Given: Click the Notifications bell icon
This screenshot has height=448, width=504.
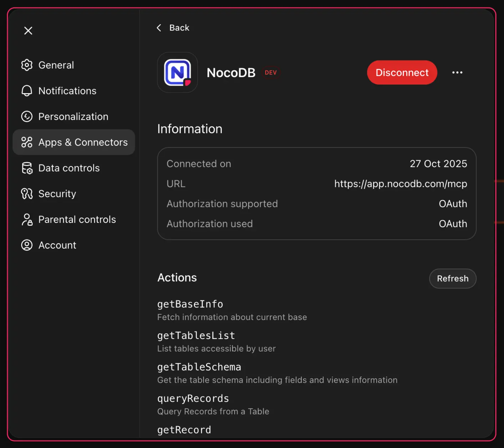Looking at the screenshot, I should click(27, 91).
